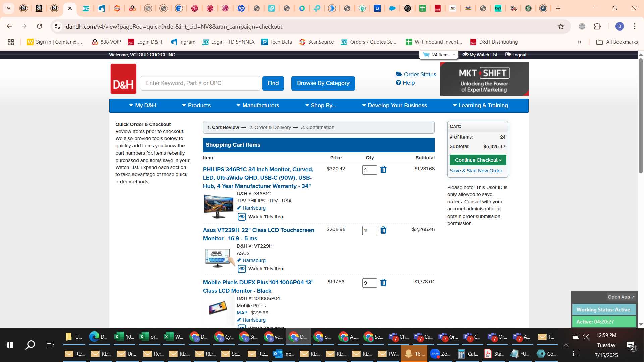Open notification center icon

tap(631, 345)
